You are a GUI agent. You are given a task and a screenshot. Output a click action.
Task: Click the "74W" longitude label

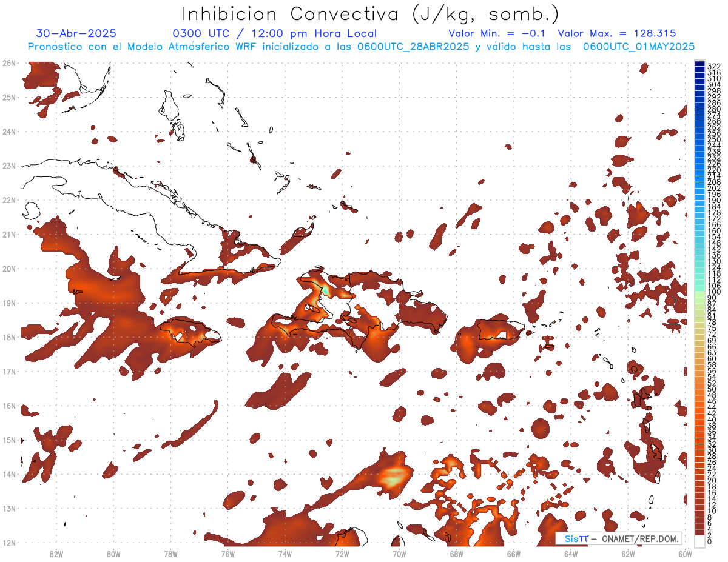285,554
